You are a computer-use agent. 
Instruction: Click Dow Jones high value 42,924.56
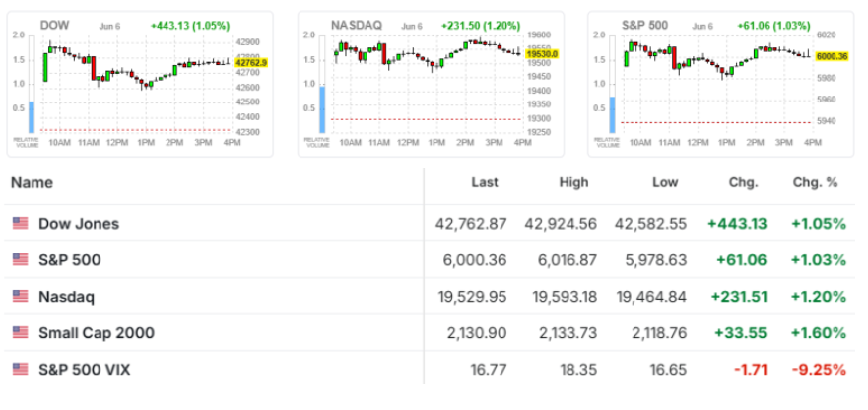[560, 224]
